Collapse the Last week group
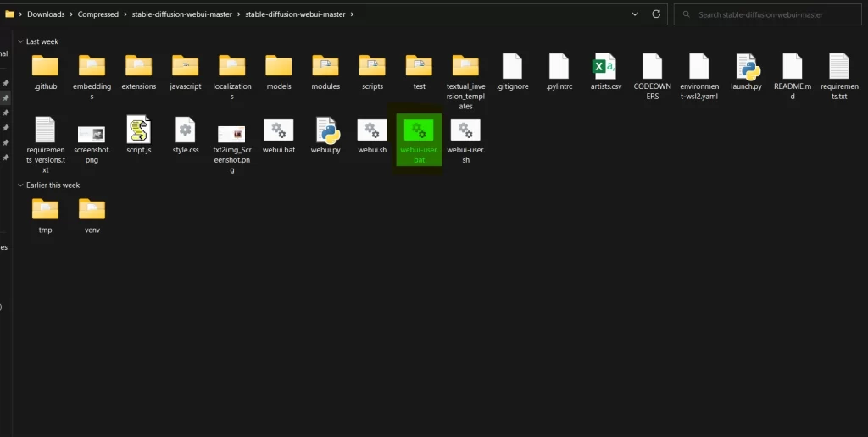This screenshot has height=437, width=868. [20, 41]
